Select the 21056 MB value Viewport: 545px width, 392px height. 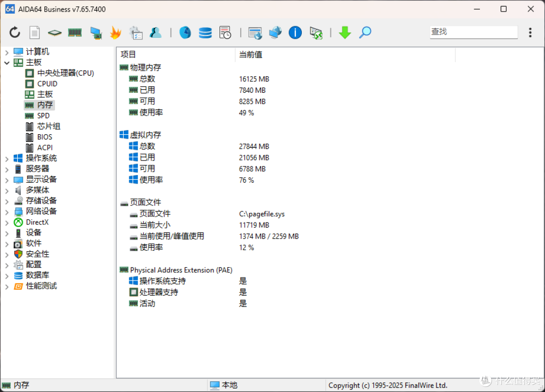pos(254,158)
